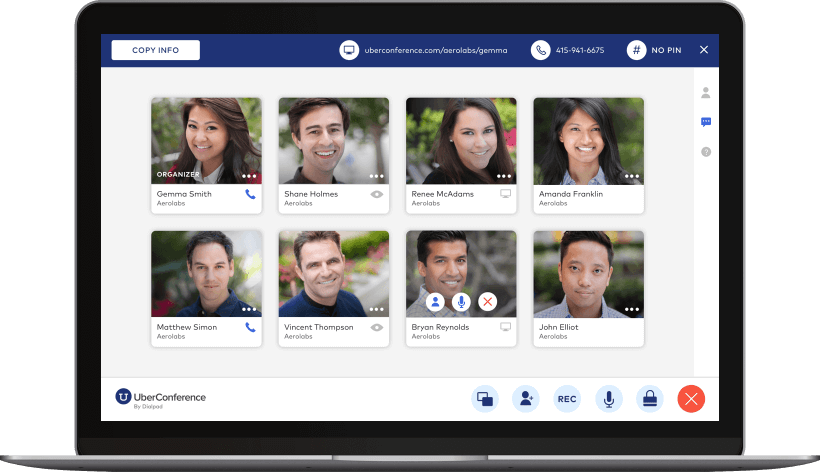Start screen sharing from bottom toolbar

pos(485,399)
